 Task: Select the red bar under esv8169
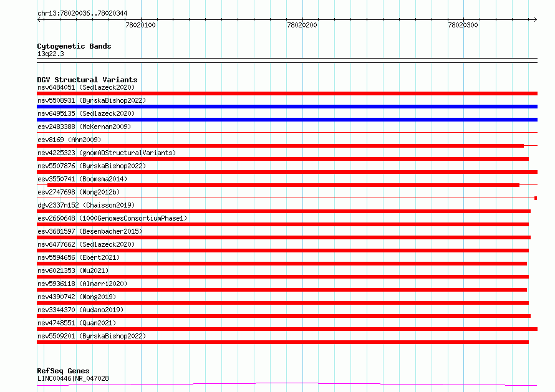click(x=281, y=146)
